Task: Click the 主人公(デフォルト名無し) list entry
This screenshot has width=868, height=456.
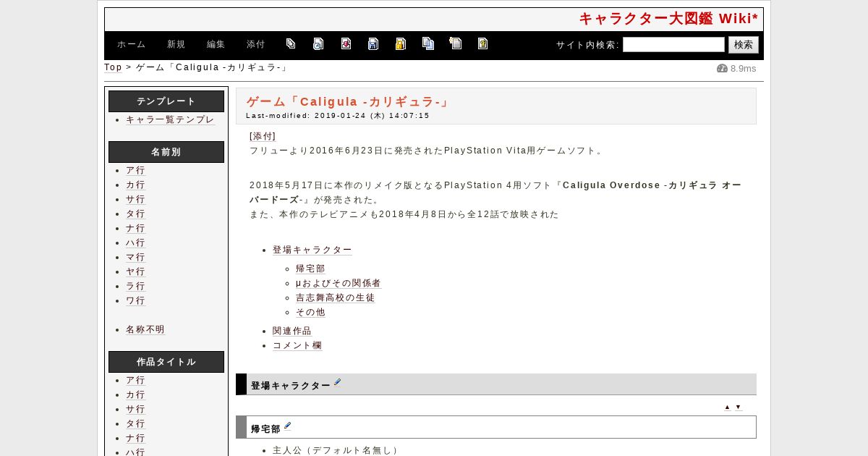Action: [336, 450]
